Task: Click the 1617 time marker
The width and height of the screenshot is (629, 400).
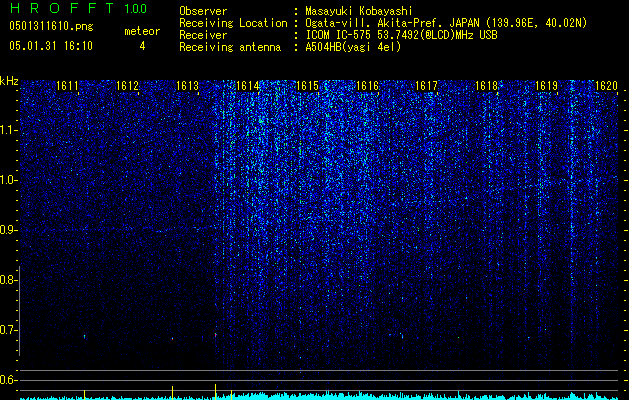Action: click(426, 86)
